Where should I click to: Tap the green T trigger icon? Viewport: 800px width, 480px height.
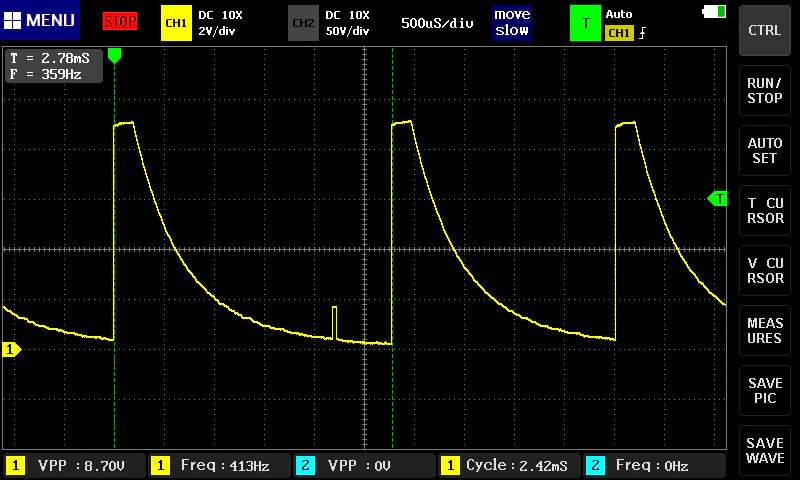[x=585, y=23]
